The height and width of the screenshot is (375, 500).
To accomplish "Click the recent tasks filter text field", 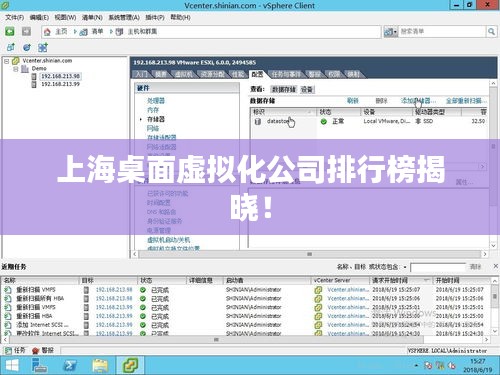I will pos(438,267).
